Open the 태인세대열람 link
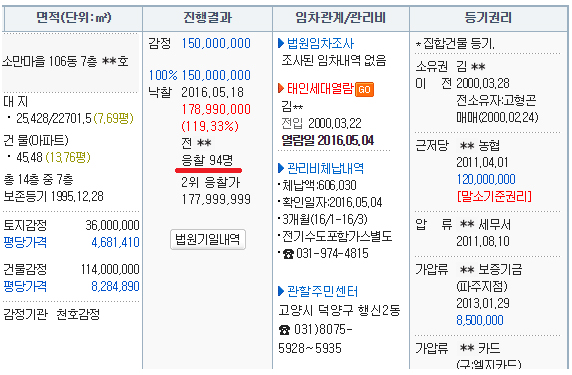The height and width of the screenshot is (375, 572). (320, 89)
